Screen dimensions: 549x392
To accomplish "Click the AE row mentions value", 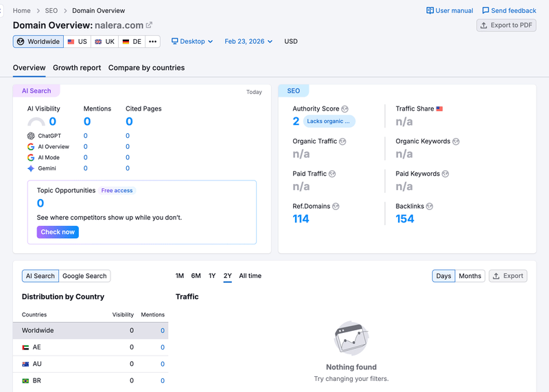I will (x=163, y=347).
